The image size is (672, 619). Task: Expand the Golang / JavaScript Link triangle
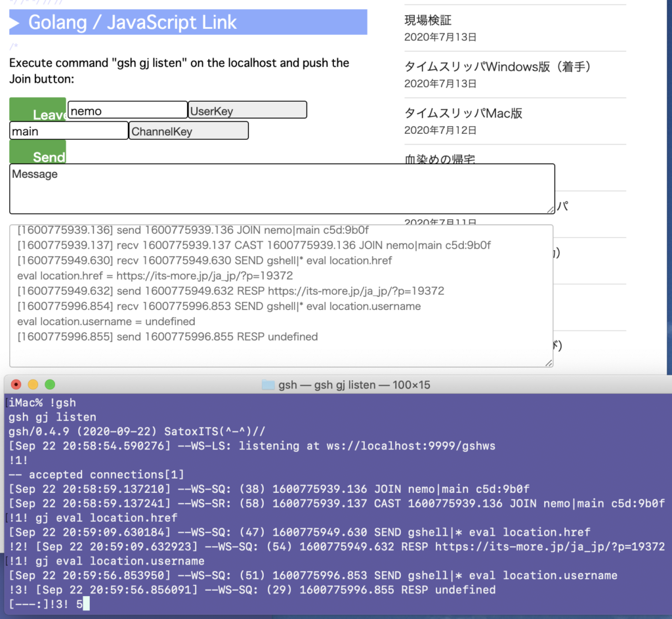point(15,23)
